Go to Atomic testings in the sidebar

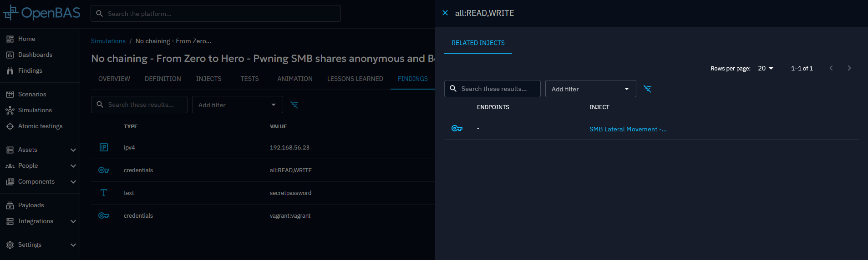40,126
